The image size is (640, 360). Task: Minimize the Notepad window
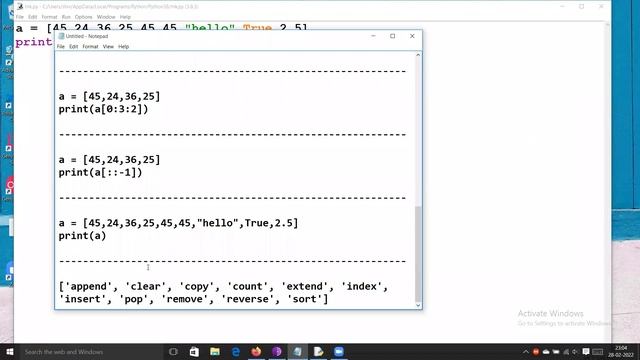tap(373, 36)
